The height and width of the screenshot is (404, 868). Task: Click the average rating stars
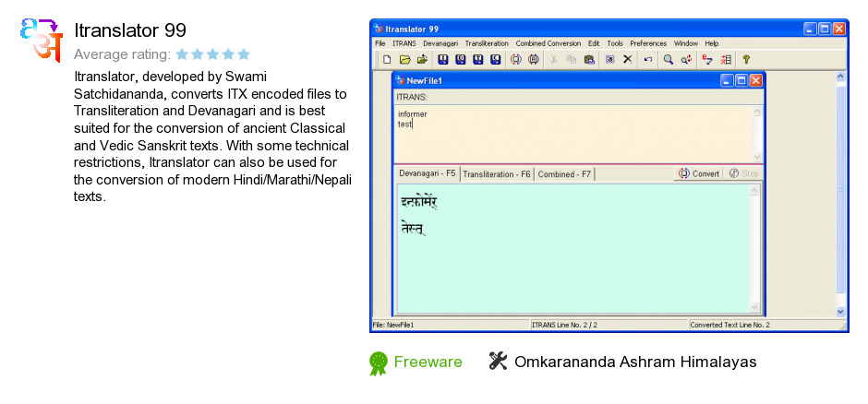(213, 54)
